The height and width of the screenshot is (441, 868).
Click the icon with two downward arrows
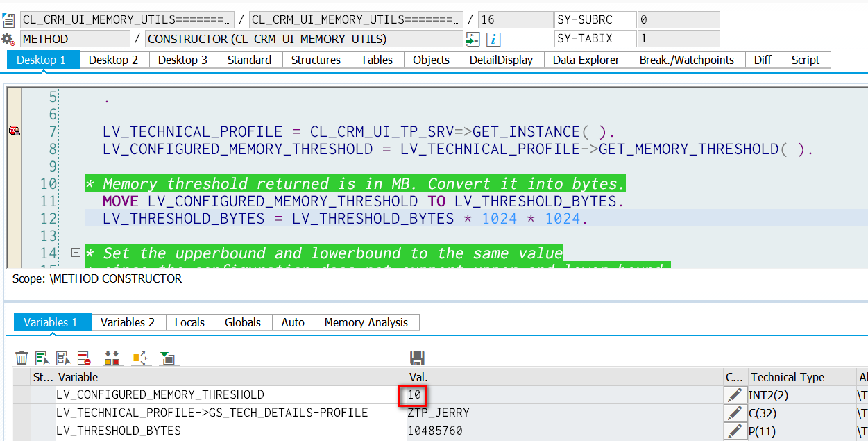click(x=112, y=358)
